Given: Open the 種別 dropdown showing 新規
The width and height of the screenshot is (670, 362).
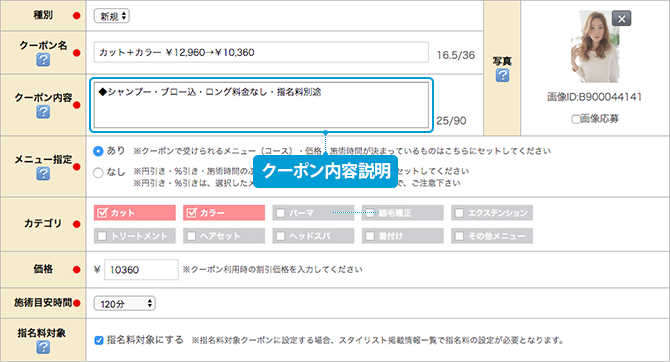Looking at the screenshot, I should point(112,16).
